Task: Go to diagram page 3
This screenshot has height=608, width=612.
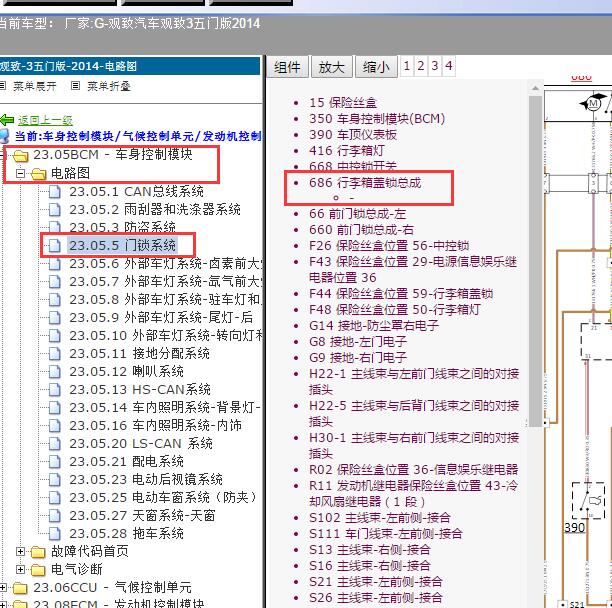Action: point(435,66)
